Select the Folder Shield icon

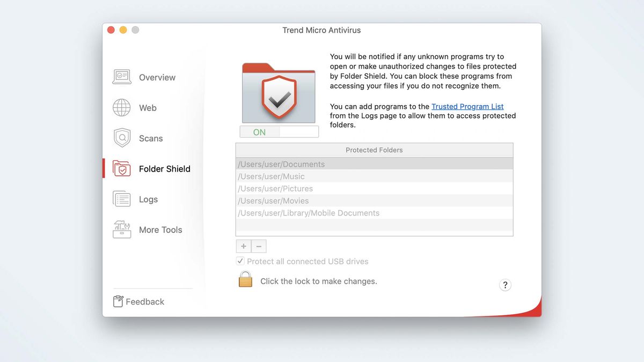[x=121, y=168]
